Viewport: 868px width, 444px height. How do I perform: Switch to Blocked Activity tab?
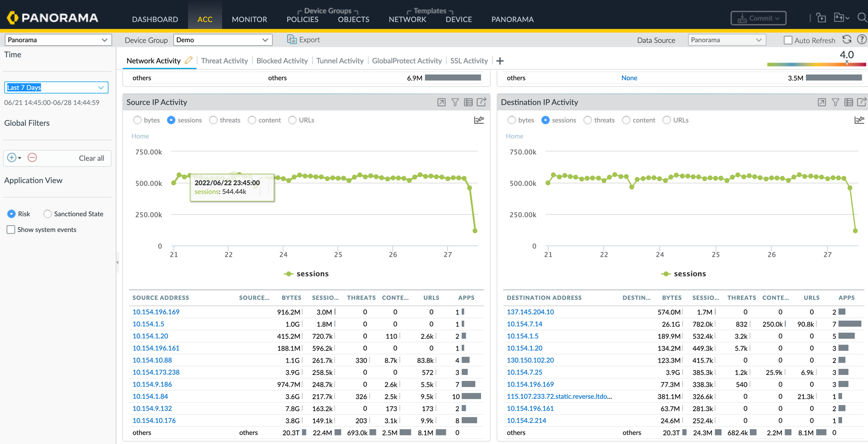(x=282, y=61)
